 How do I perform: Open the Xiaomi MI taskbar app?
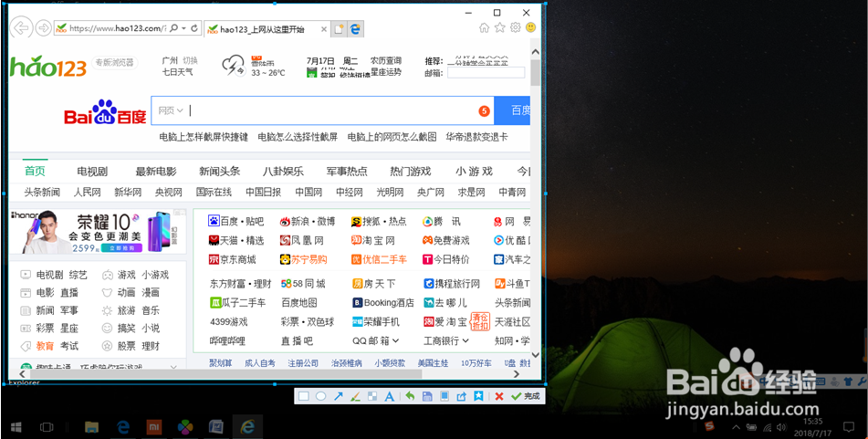tap(153, 427)
